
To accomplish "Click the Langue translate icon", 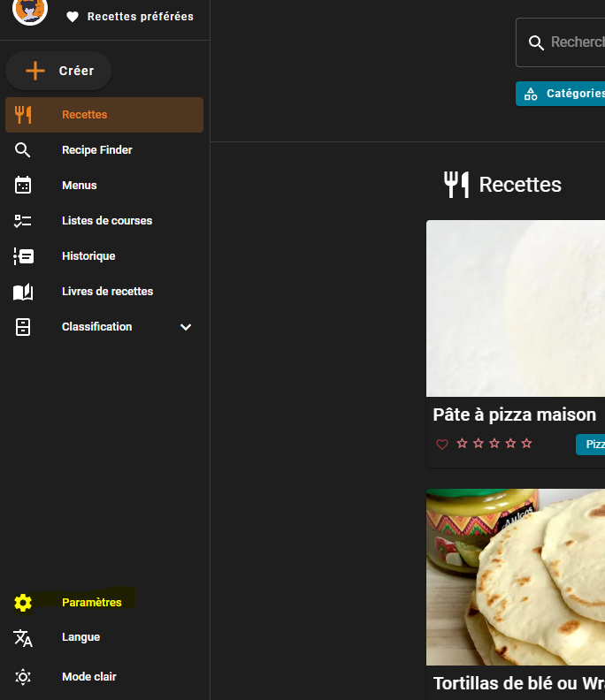I will click(x=23, y=638).
